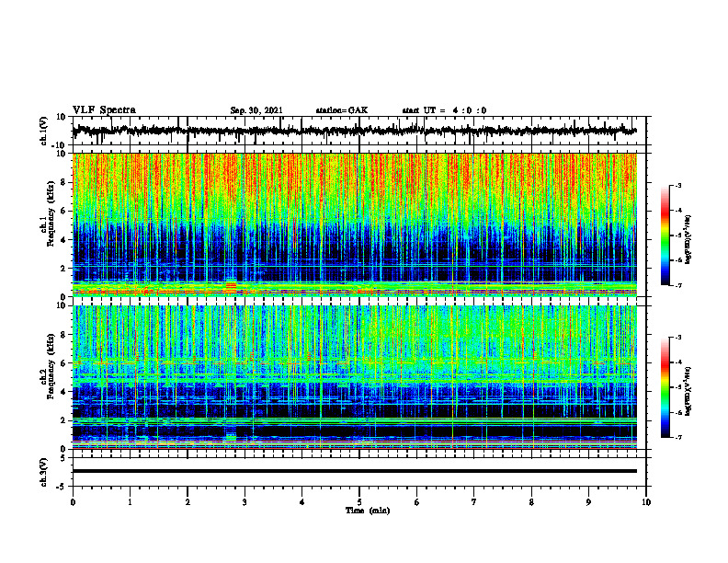The width and height of the screenshot is (728, 563).
Task: Click the ch.1 color bar 'log(PSD)' label
Action: tap(688, 240)
